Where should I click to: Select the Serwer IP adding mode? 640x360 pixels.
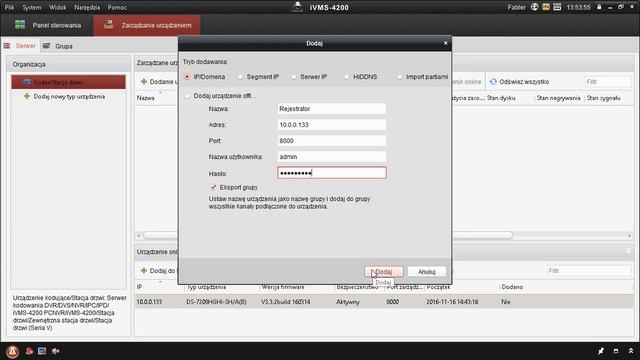(293, 77)
